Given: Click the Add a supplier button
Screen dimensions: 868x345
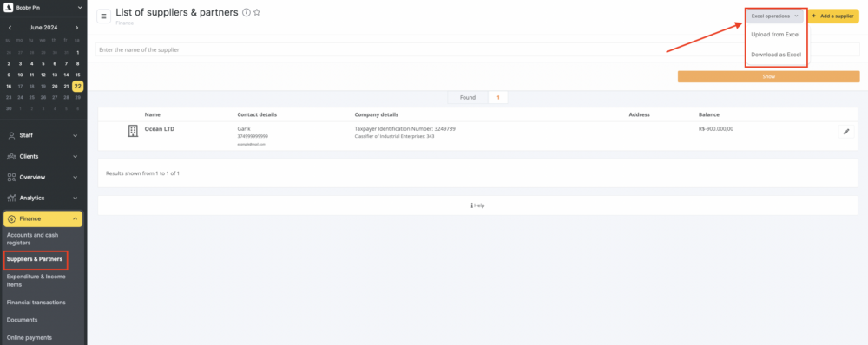Looking at the screenshot, I should [x=832, y=16].
